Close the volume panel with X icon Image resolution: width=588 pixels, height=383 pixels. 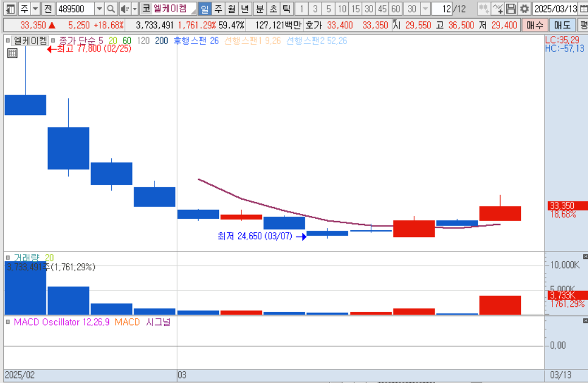(585, 256)
